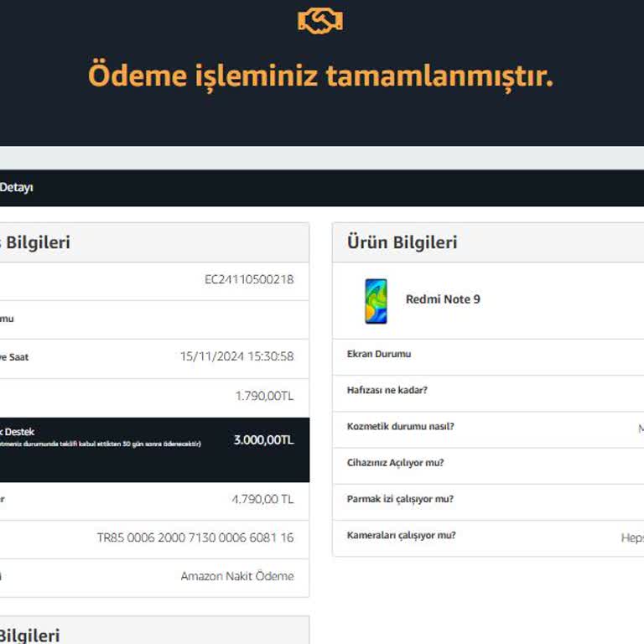
Task: Click the 'Hafızası ne kadar?' row label
Action: pyautogui.click(x=387, y=390)
